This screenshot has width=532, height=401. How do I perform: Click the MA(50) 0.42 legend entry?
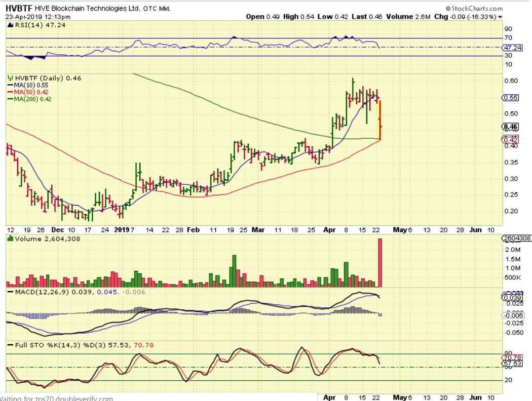(28, 92)
